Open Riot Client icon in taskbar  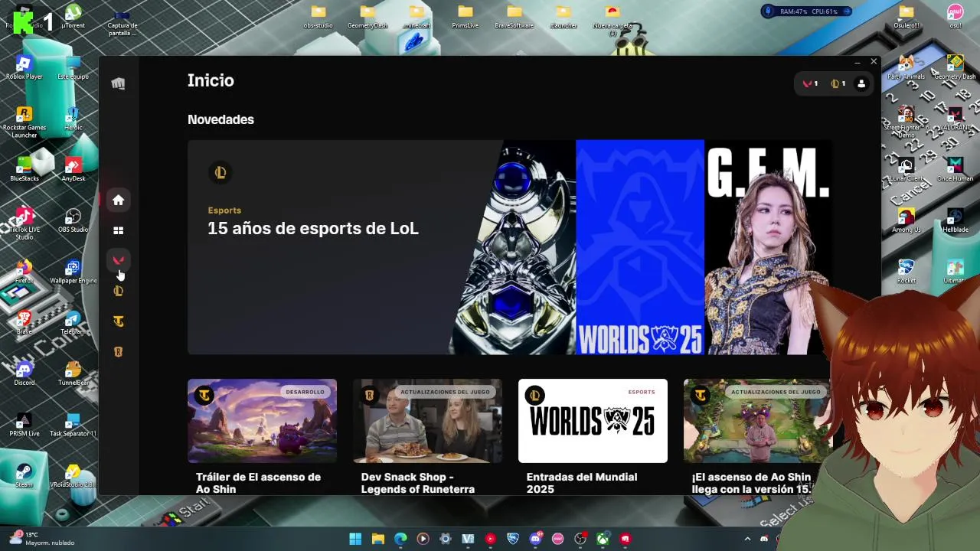tap(626, 539)
